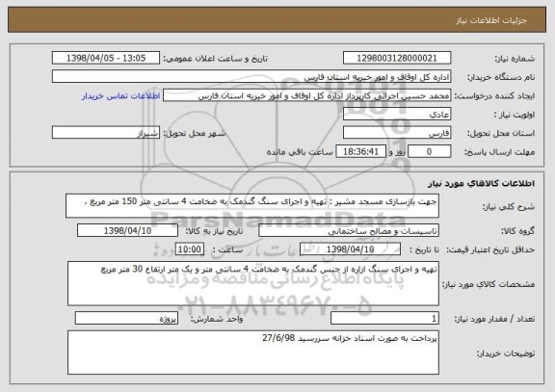Click the اولویت نیاز label
555x392 pixels.
click(515, 115)
